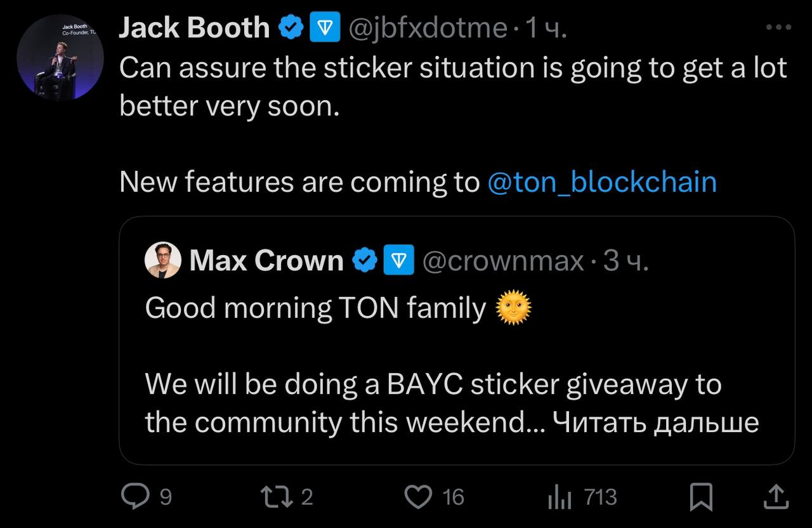Visit the @crownmax handle
Image resolution: width=812 pixels, height=528 pixels.
coord(502,261)
